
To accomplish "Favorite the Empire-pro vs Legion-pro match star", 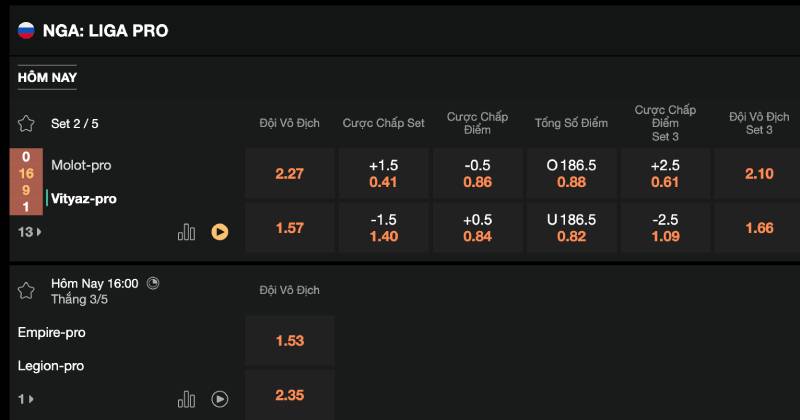I will 26,290.
